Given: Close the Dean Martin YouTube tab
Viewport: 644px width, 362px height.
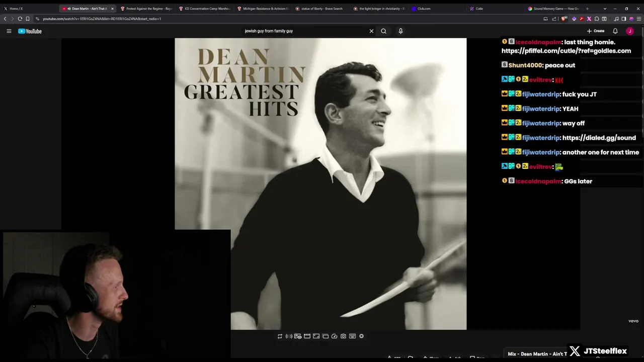Looking at the screenshot, I should (x=112, y=9).
